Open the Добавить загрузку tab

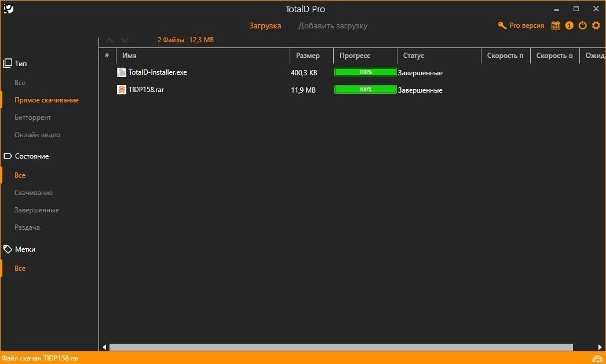coord(333,26)
